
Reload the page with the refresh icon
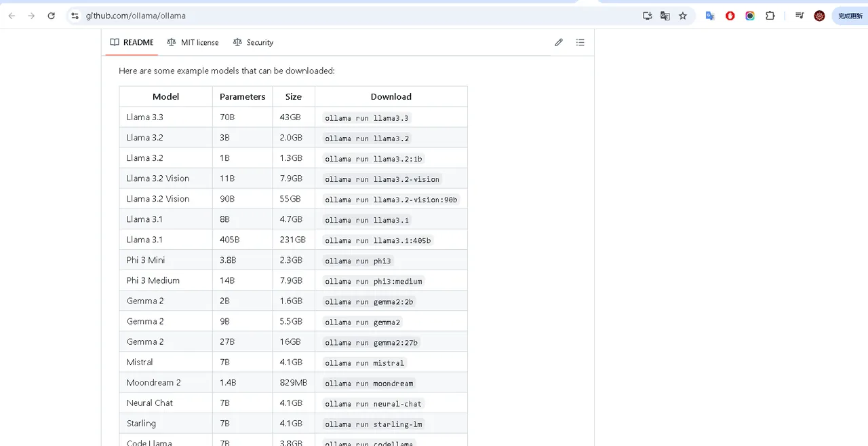[x=51, y=16]
